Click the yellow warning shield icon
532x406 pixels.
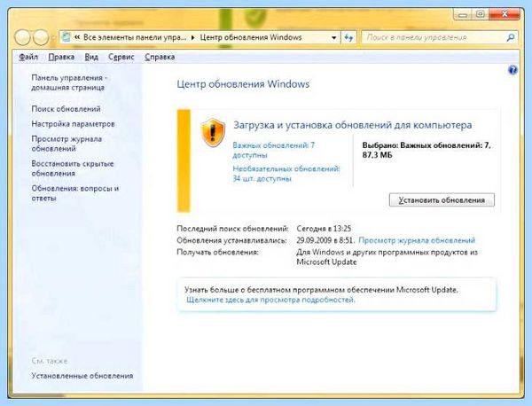click(x=213, y=133)
